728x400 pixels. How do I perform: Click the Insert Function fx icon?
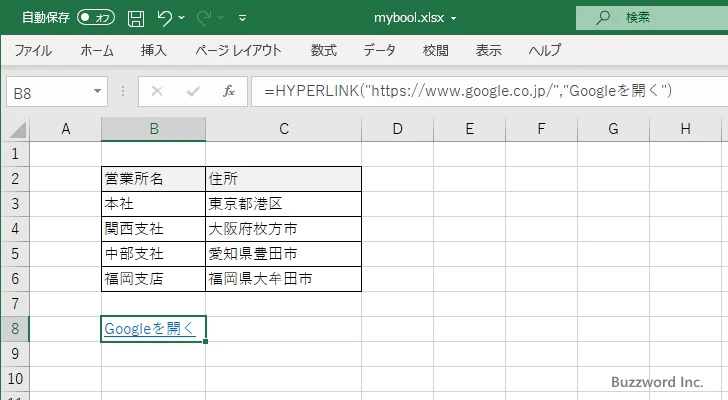click(x=229, y=91)
